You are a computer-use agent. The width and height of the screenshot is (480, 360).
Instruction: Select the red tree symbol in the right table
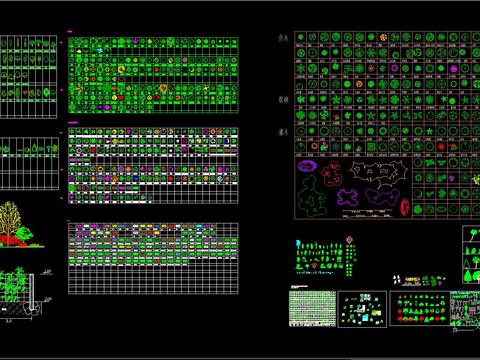[441, 146]
